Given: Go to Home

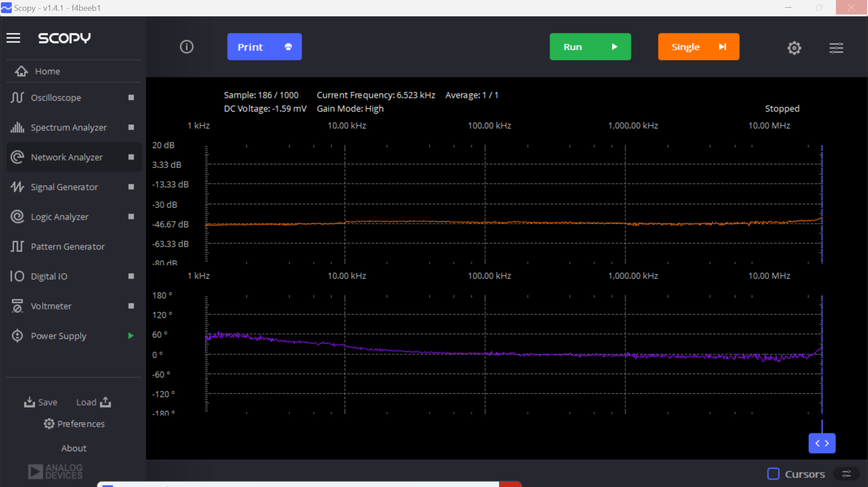Looking at the screenshot, I should [74, 71].
